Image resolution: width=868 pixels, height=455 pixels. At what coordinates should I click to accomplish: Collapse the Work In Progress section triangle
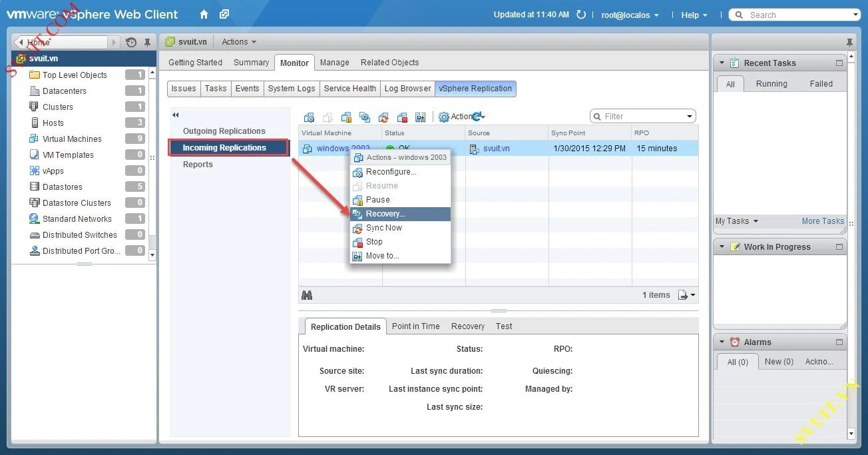(x=722, y=246)
